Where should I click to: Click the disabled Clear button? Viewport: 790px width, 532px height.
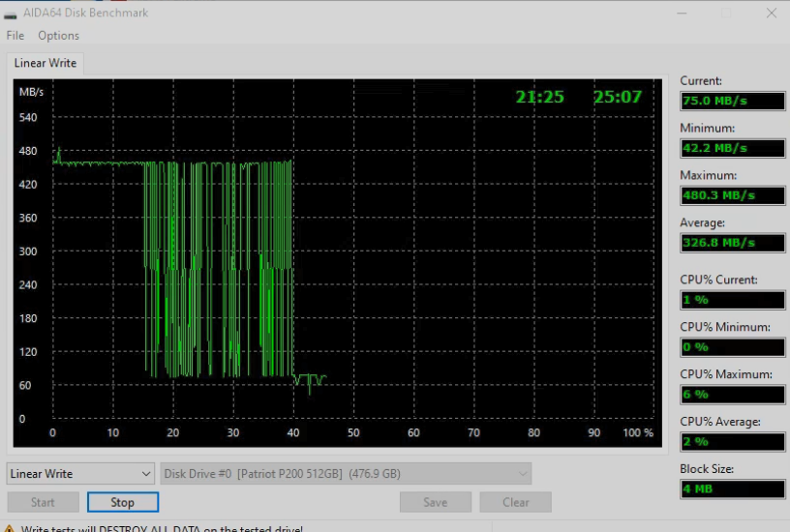pyautogui.click(x=515, y=502)
